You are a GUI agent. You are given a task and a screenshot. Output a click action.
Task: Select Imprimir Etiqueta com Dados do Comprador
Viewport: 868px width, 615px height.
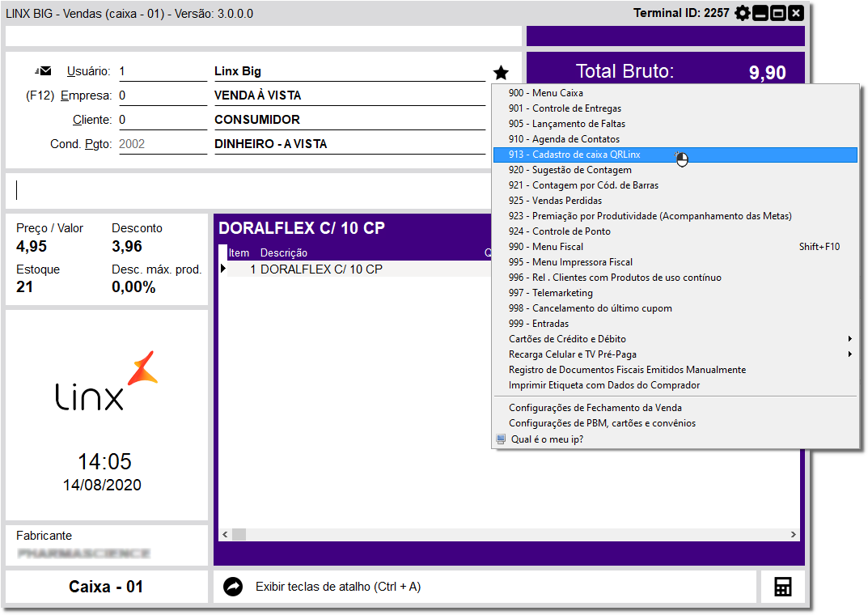[x=675, y=385]
